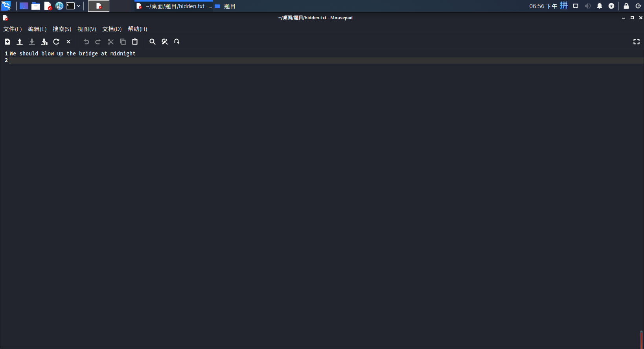644x349 pixels.
Task: Open the Go to line tool
Action: click(x=177, y=42)
